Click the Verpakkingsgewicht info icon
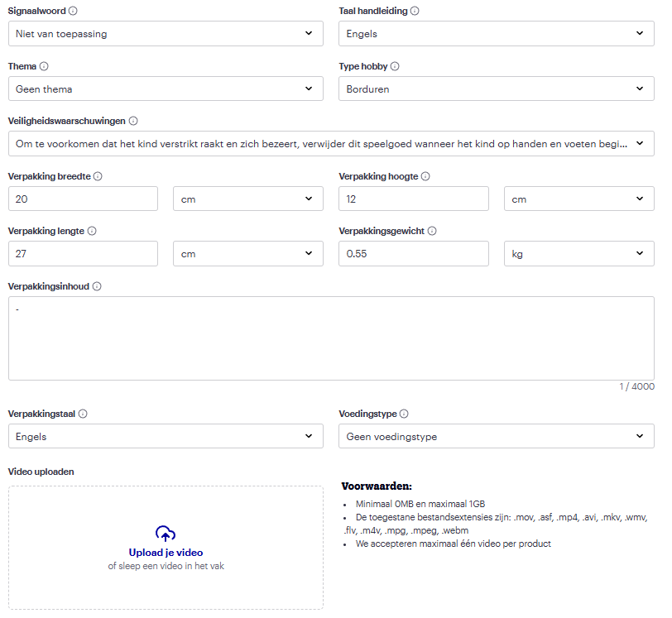Viewport: 672px width, 618px height. coord(432,232)
